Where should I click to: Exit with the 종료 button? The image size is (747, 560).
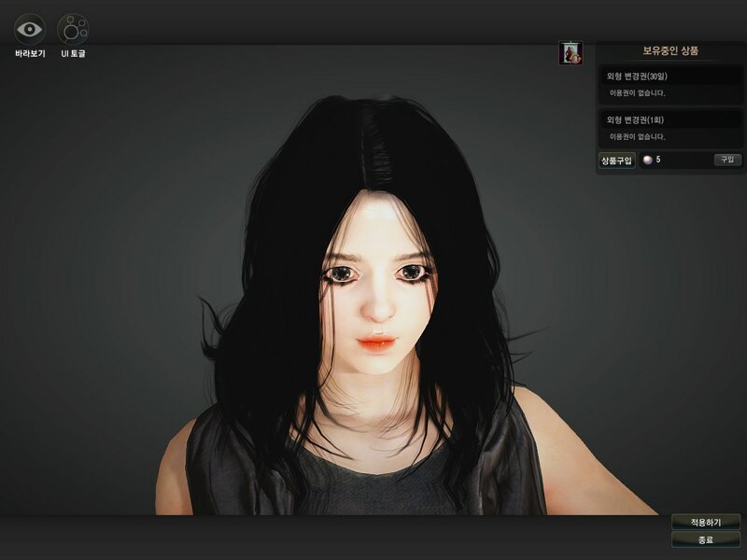tap(706, 540)
